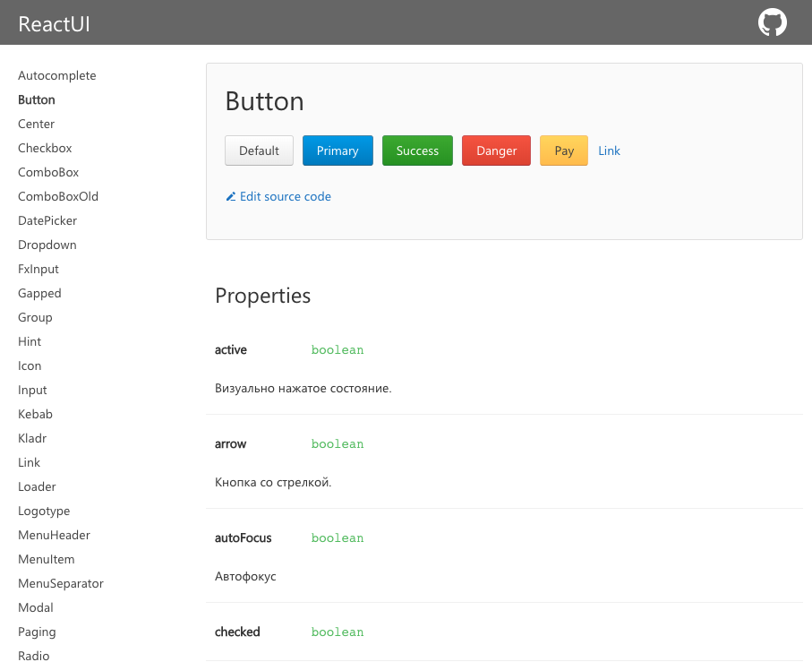
Task: Open the Edit source code link
Action: tap(286, 197)
